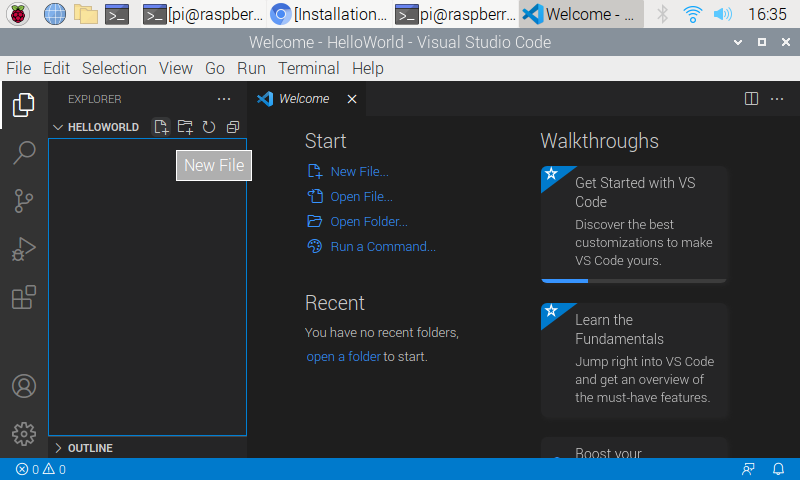Switch to the [Installation... Chromium taskbar window
The image size is (800, 480).
click(329, 14)
